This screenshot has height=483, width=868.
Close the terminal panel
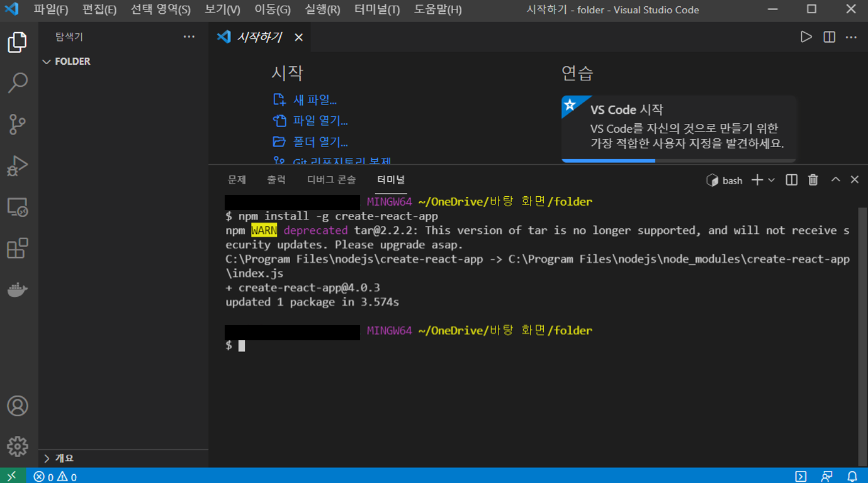coord(854,180)
